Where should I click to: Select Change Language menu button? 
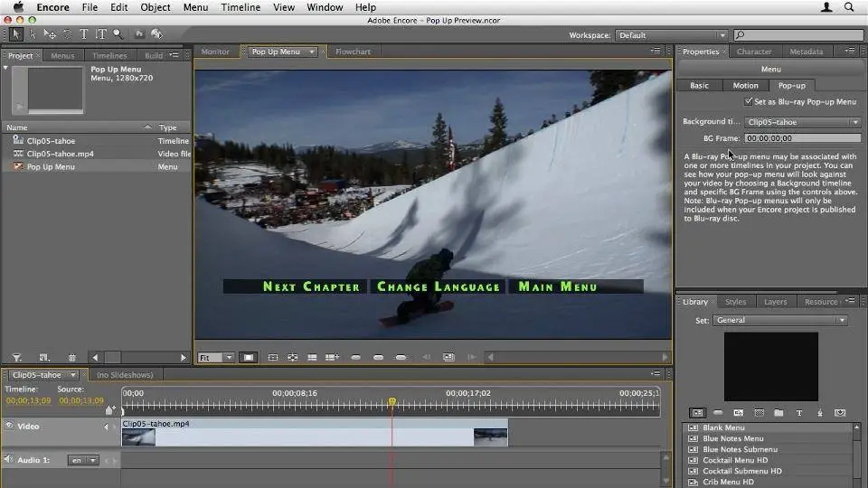438,286
